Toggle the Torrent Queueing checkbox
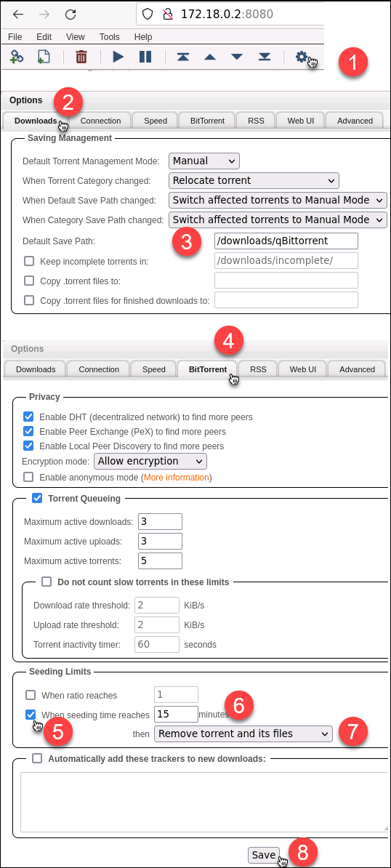This screenshot has width=391, height=868. tap(37, 498)
